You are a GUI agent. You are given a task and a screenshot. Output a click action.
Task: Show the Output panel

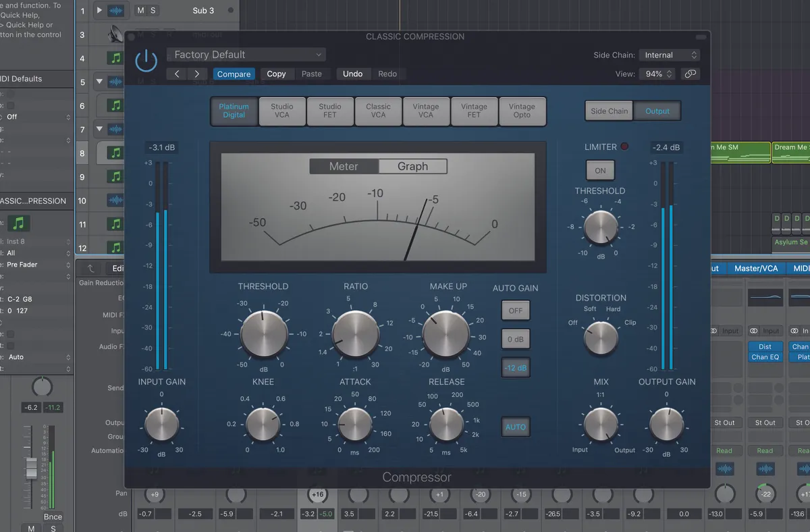[x=657, y=111]
